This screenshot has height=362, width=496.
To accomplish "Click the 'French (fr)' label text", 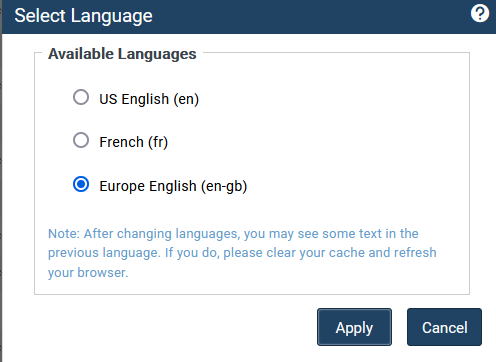I will [133, 142].
